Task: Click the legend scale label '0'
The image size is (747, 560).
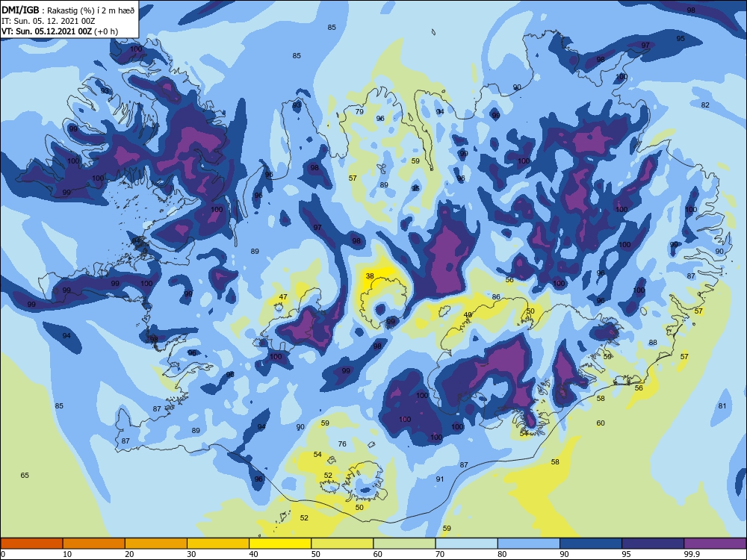Action: [x=3, y=554]
